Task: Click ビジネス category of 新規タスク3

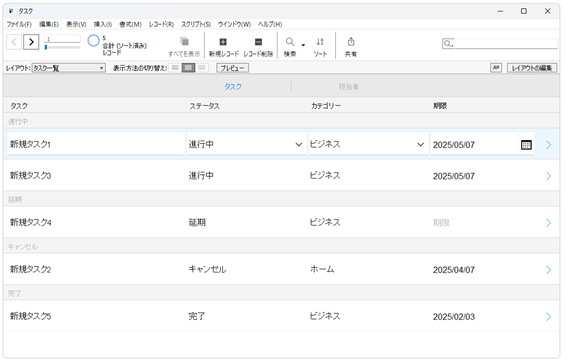Action: click(325, 176)
